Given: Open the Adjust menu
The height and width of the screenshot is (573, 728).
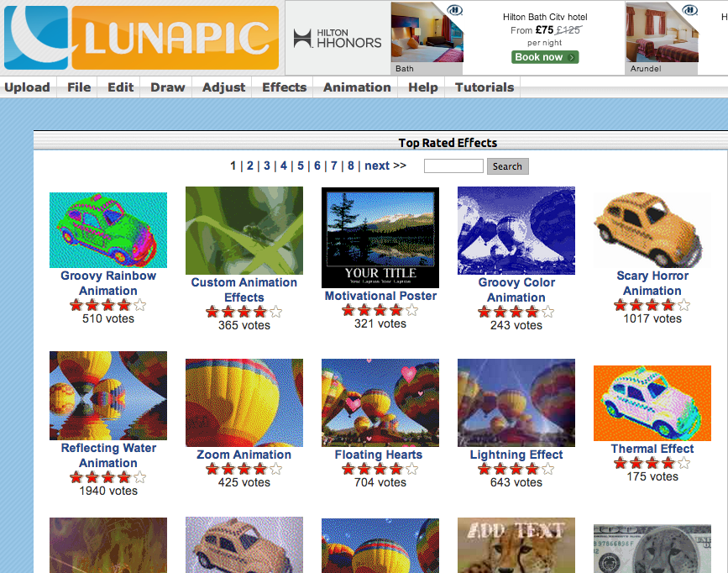Looking at the screenshot, I should (x=224, y=87).
